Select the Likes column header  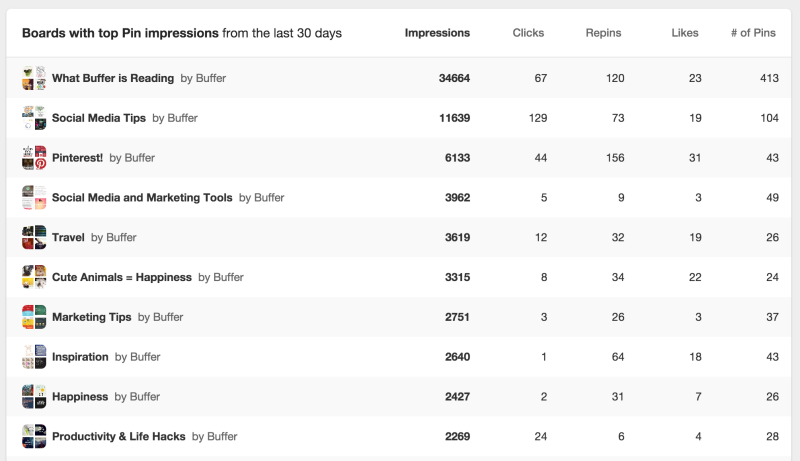point(685,33)
